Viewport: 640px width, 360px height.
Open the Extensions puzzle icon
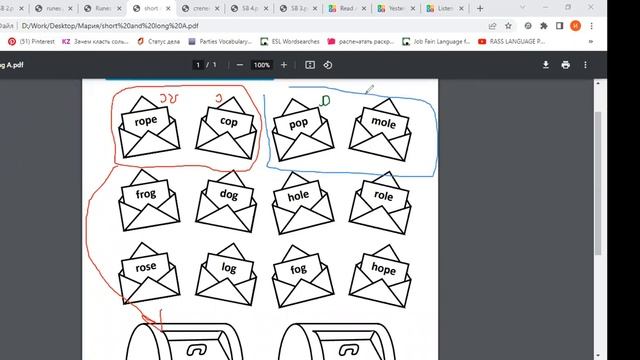point(544,26)
